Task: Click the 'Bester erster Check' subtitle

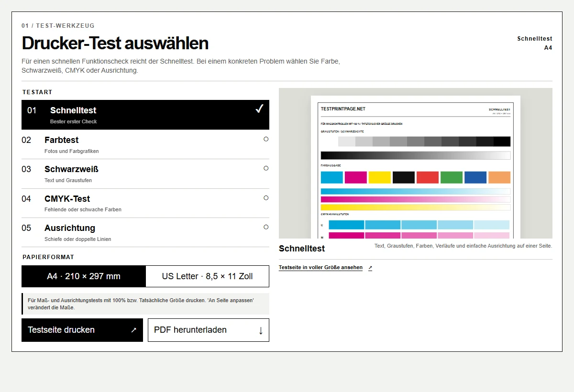Action: tap(74, 121)
